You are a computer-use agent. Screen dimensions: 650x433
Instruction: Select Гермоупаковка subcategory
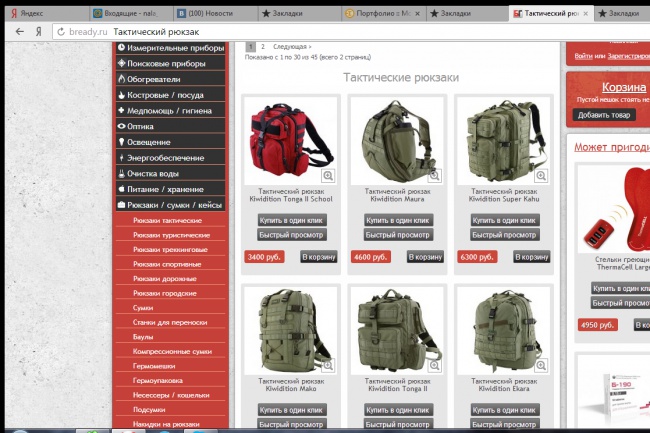158,380
